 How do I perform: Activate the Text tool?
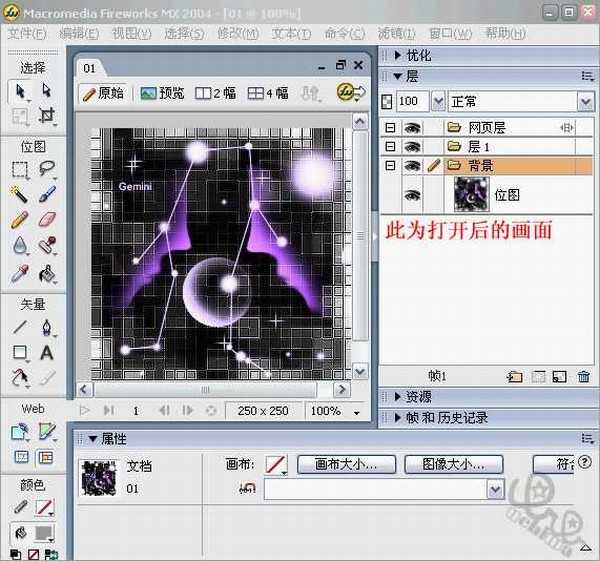point(46,352)
